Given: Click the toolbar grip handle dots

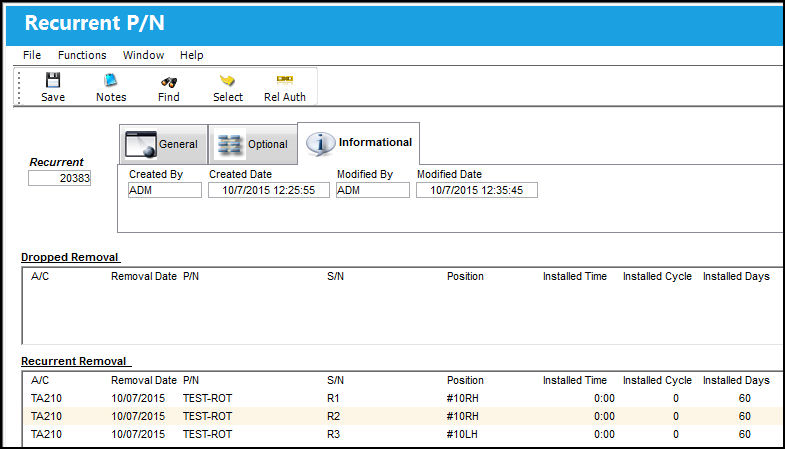Looking at the screenshot, I should [19, 88].
